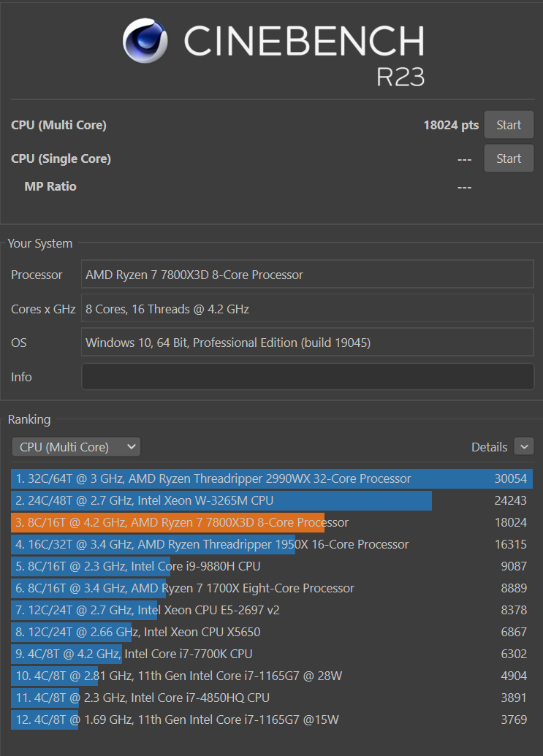Click the 16315 score value
This screenshot has width=543, height=756.
point(511,544)
